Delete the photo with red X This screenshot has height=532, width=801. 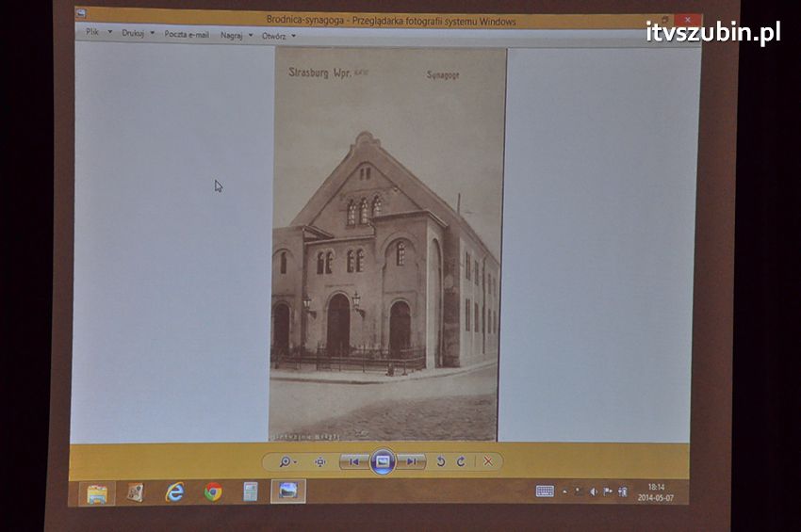(488, 461)
